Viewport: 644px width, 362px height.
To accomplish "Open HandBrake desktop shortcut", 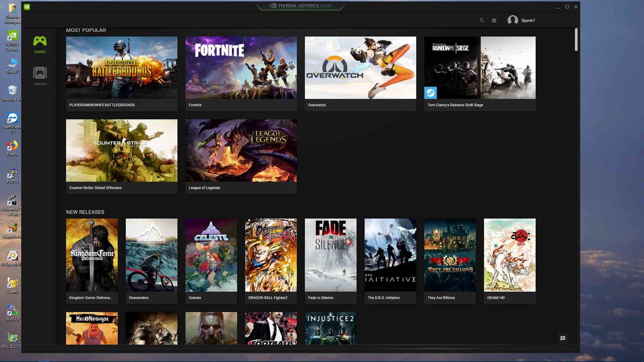I will (13, 230).
